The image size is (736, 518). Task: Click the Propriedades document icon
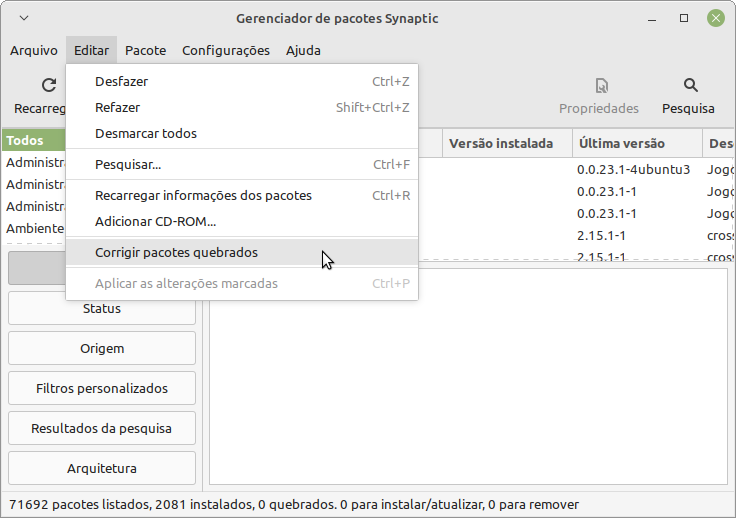601,86
